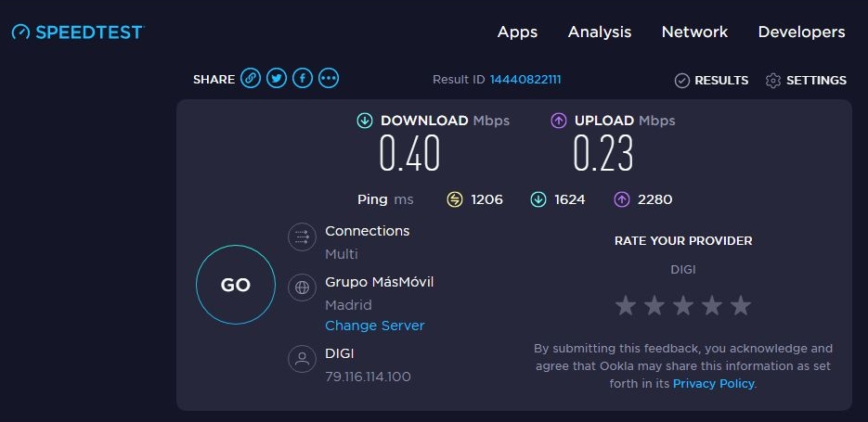Click the Connections icon

(302, 237)
